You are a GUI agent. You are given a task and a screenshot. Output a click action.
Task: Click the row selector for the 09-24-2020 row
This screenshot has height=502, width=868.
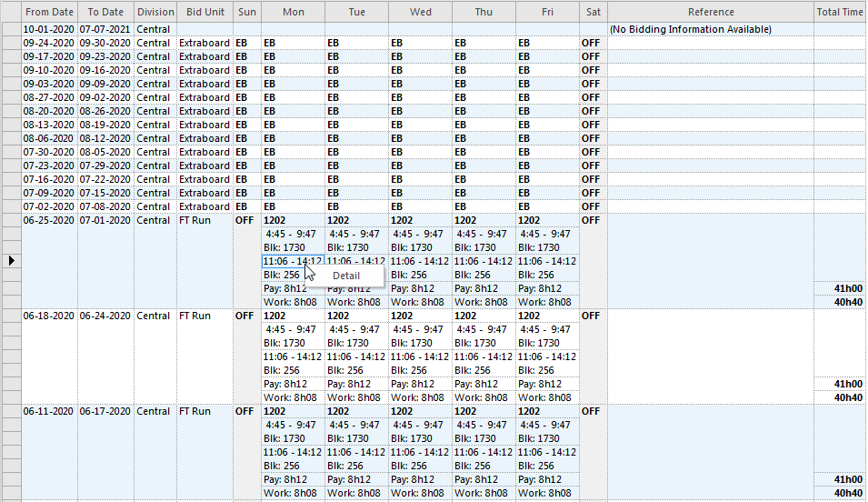coord(12,43)
